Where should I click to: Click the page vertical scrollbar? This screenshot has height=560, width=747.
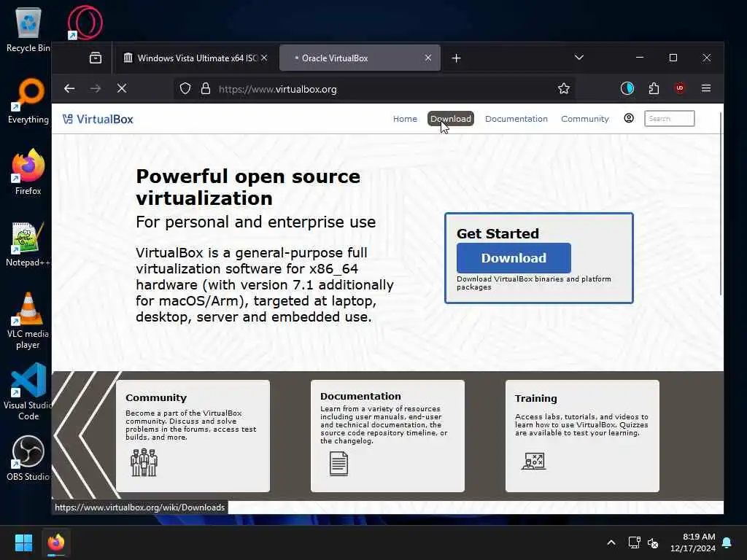[721, 204]
